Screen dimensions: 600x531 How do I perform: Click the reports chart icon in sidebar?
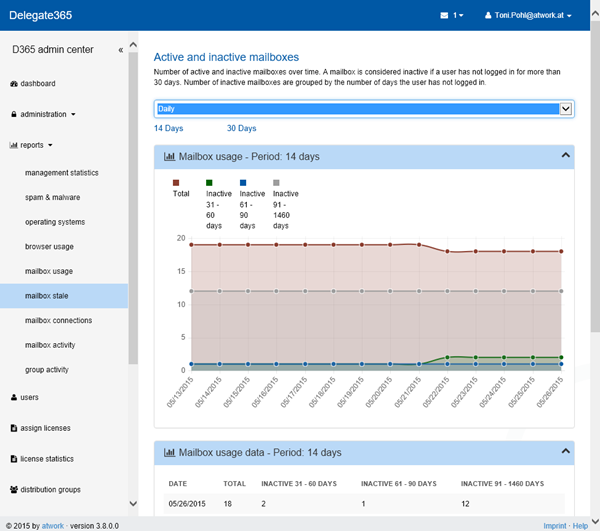[x=14, y=145]
